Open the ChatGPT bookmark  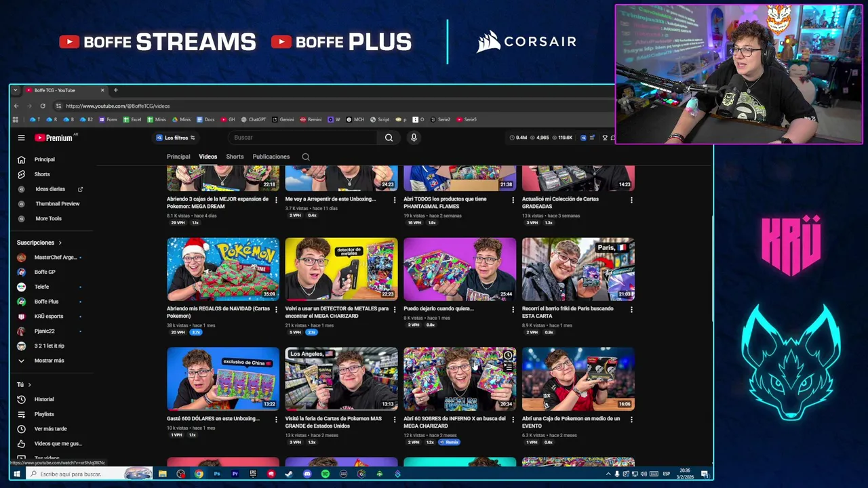(x=254, y=119)
